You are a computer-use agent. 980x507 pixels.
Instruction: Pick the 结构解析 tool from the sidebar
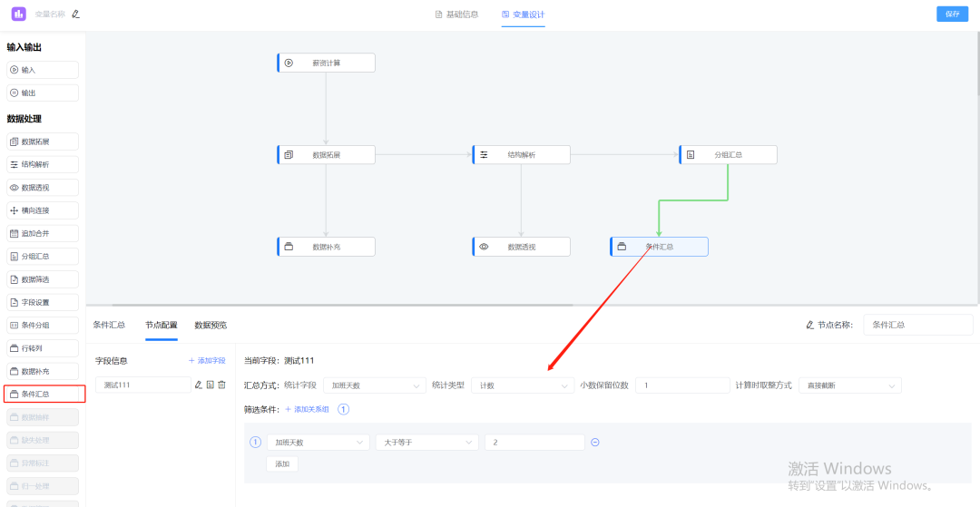43,165
